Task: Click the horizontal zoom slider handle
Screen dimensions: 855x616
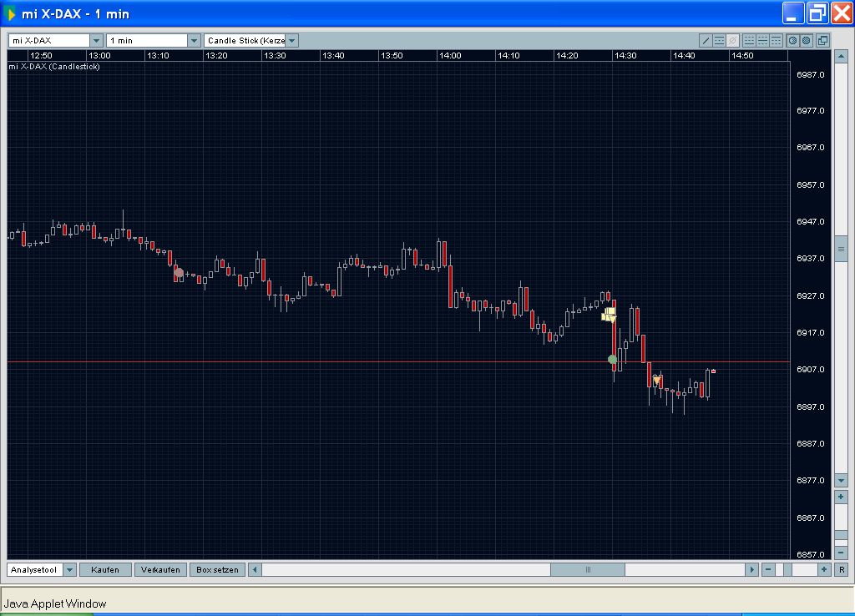Action: (x=787, y=569)
